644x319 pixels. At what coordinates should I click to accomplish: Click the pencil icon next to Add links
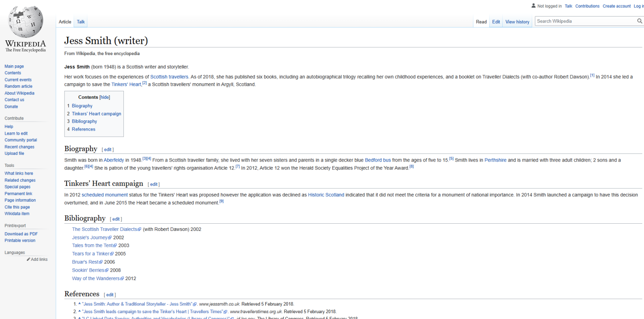coord(29,259)
